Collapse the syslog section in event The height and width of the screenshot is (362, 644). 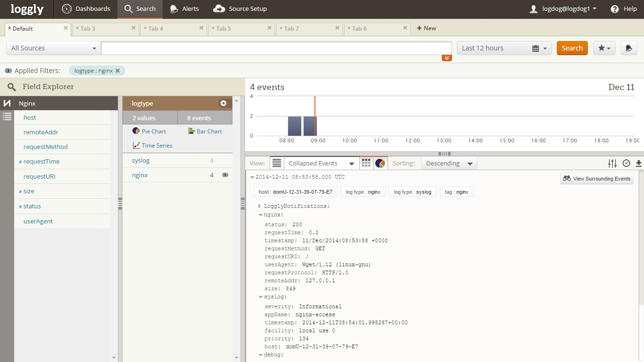tap(260, 297)
